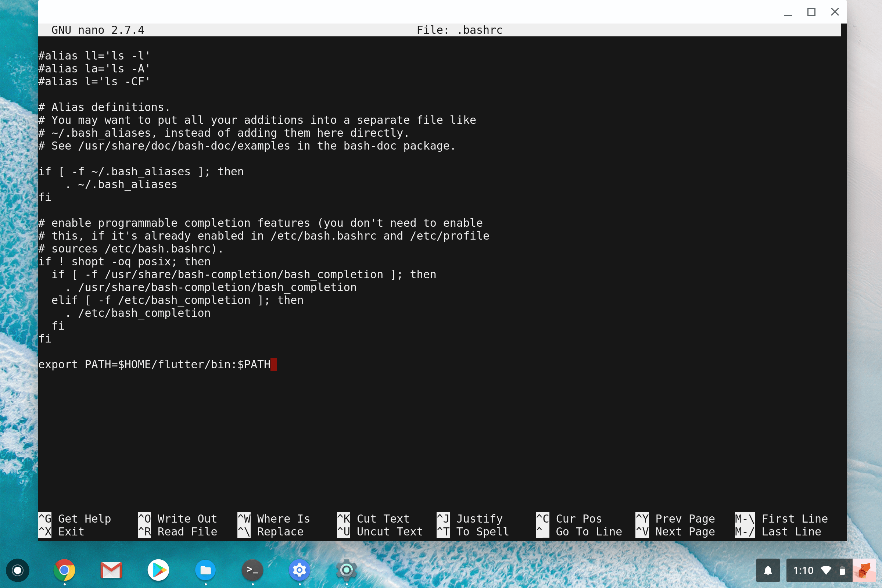The width and height of the screenshot is (882, 588).
Task: Open Gmail from the shelf
Action: click(111, 570)
